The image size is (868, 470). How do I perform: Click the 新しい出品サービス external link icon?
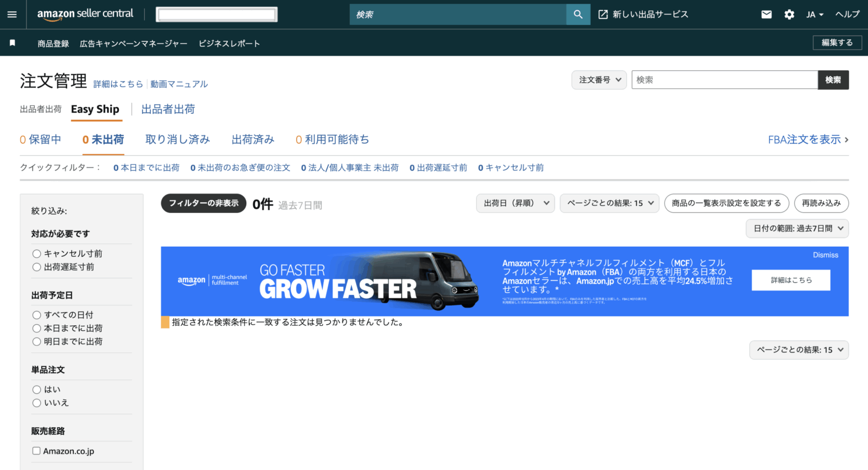[x=603, y=15]
